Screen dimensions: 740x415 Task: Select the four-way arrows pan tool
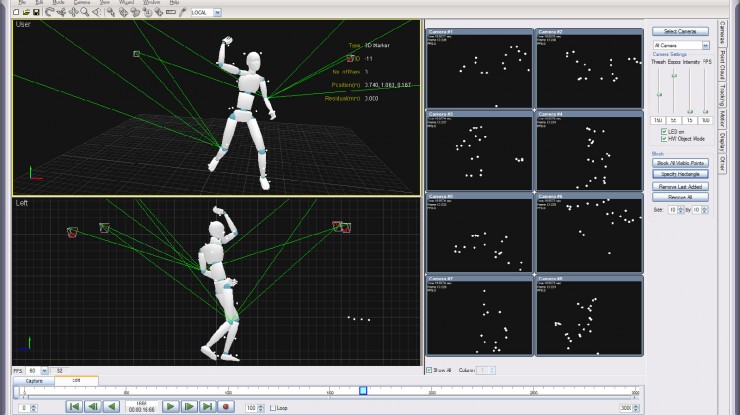click(x=74, y=12)
